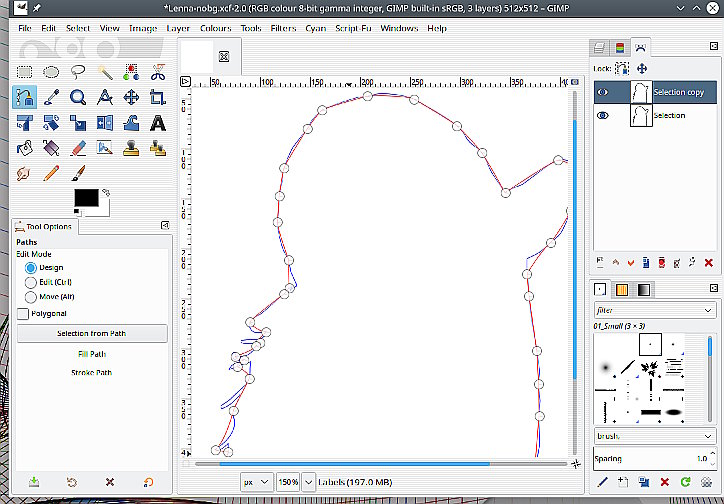
Task: Click Stroke Path
Action: 91,373
